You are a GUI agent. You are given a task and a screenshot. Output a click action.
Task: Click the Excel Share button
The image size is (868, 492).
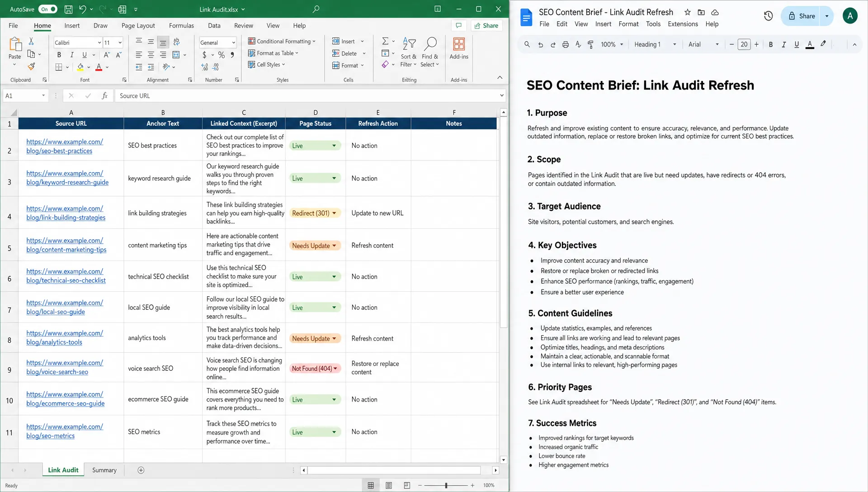pyautogui.click(x=486, y=26)
